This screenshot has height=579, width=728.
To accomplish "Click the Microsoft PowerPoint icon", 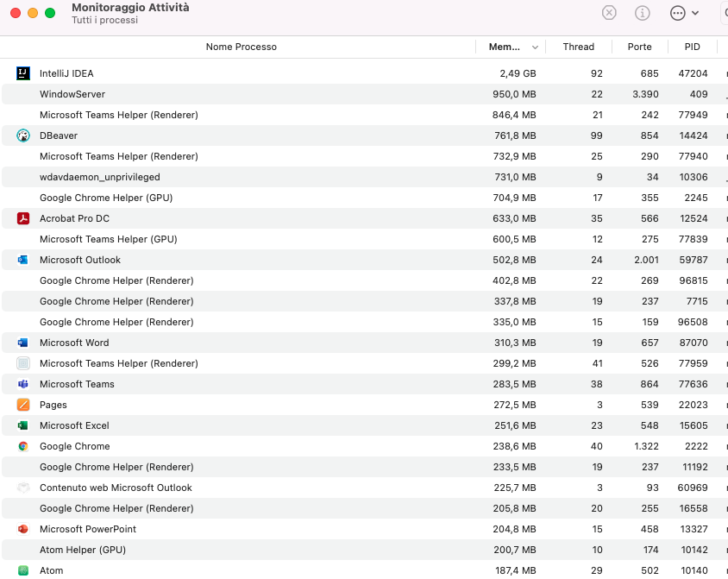I will tap(22, 529).
